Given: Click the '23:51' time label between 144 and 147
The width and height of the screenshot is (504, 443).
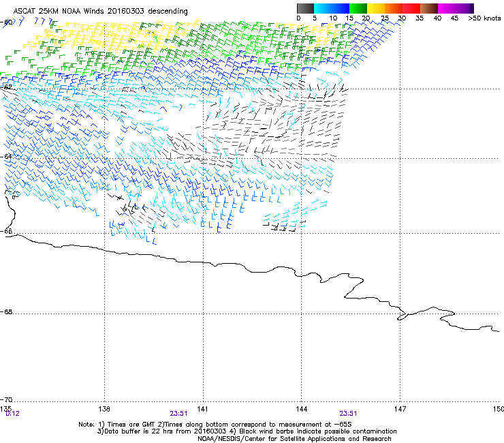Looking at the screenshot, I should pos(348,414).
